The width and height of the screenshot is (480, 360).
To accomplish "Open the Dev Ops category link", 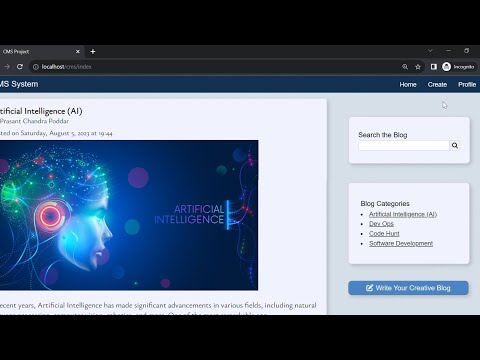I will pos(381,224).
